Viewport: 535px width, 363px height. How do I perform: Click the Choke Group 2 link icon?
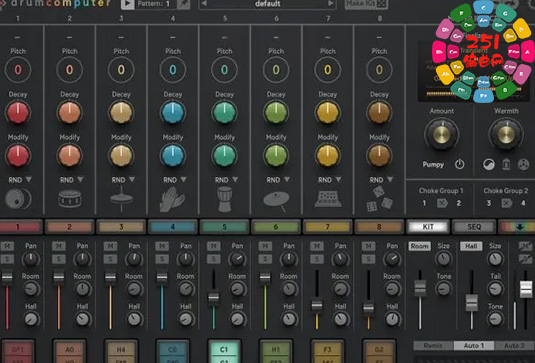pos(507,203)
